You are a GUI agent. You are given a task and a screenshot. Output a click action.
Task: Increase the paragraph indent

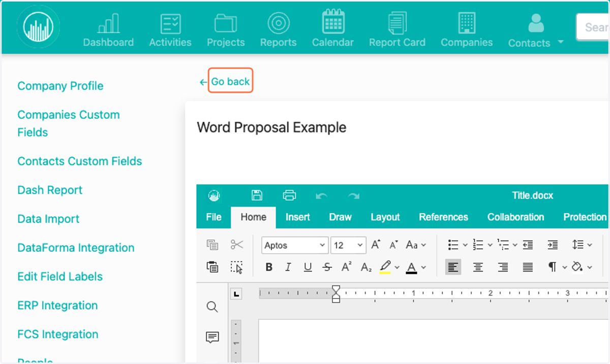[x=553, y=245]
